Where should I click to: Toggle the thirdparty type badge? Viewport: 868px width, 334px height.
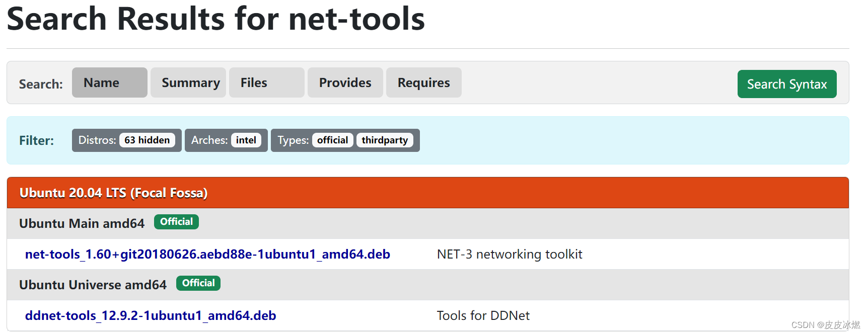tap(385, 140)
